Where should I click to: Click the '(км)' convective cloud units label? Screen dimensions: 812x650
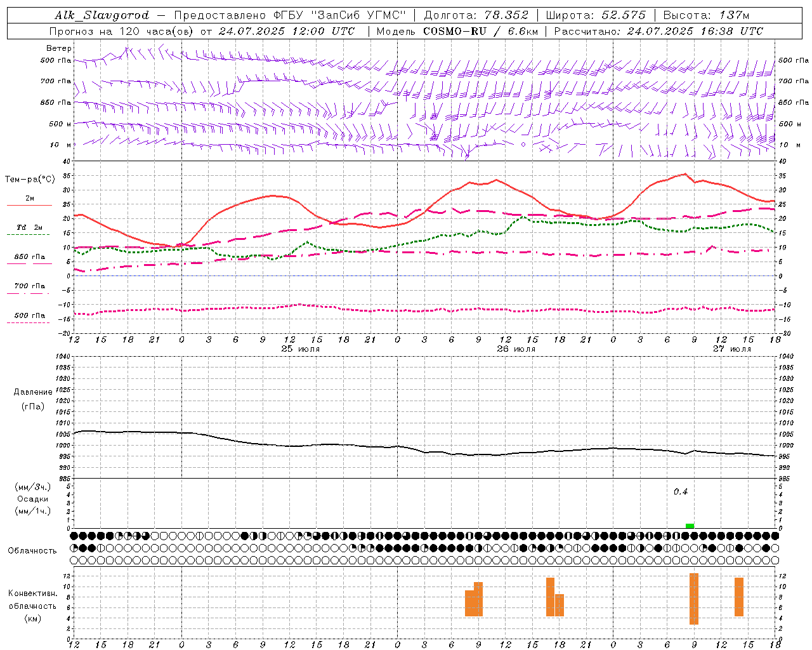33,618
